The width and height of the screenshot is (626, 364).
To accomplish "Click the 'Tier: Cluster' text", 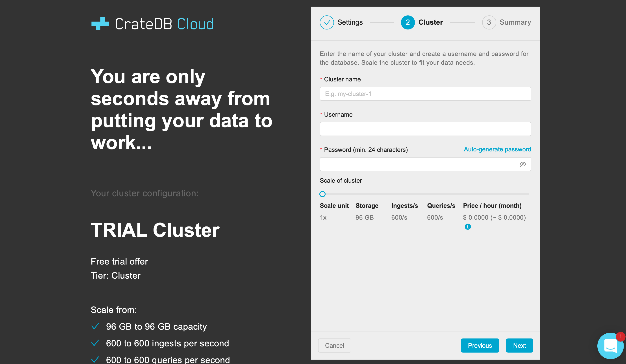I will 115,275.
